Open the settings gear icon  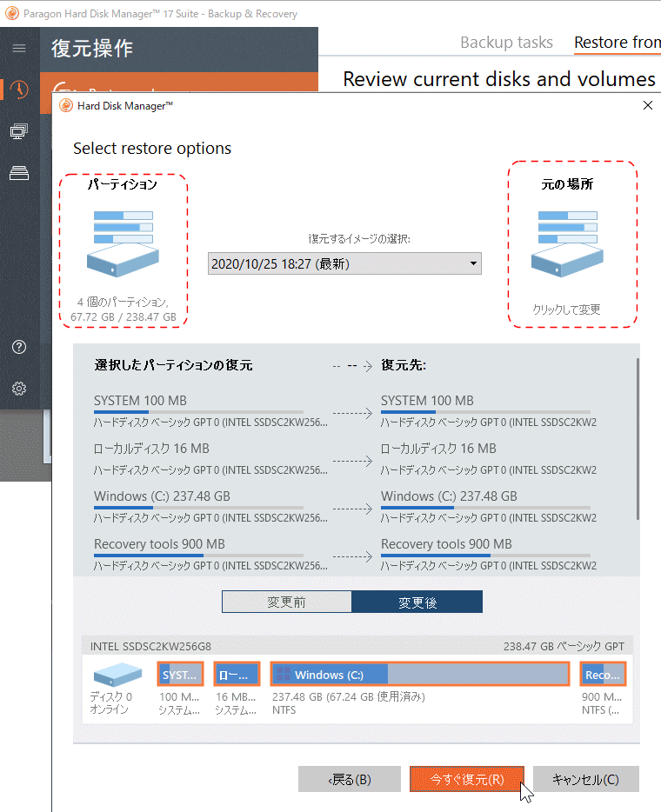(x=18, y=389)
